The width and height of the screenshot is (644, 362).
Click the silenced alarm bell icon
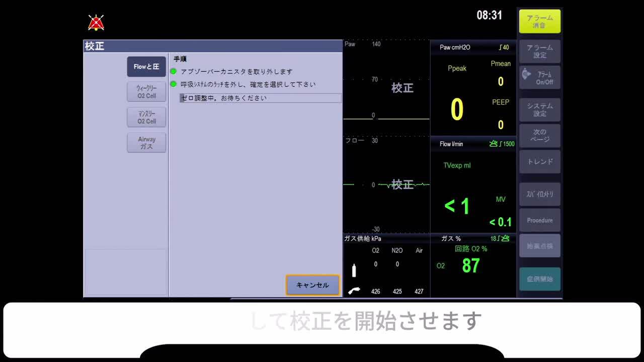tap(96, 23)
